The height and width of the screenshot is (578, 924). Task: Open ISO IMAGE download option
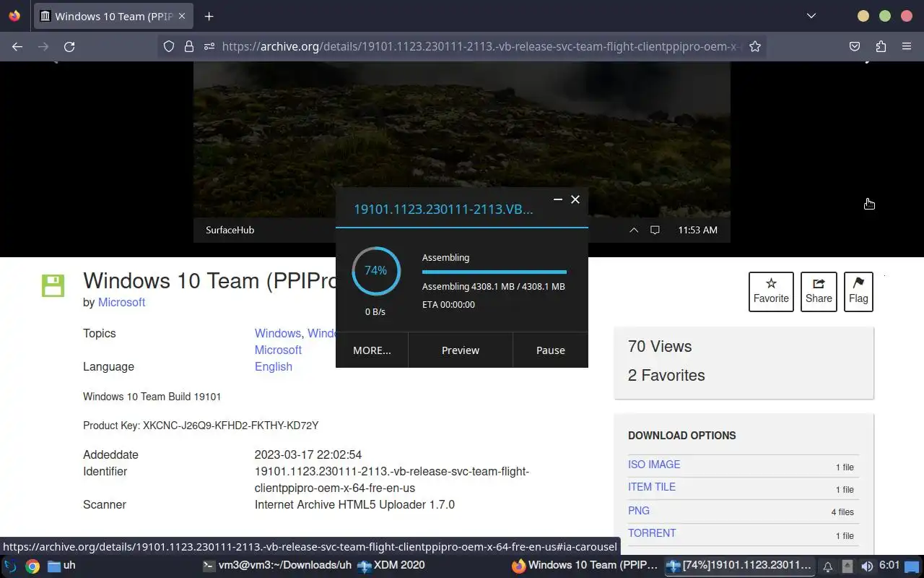[654, 465]
